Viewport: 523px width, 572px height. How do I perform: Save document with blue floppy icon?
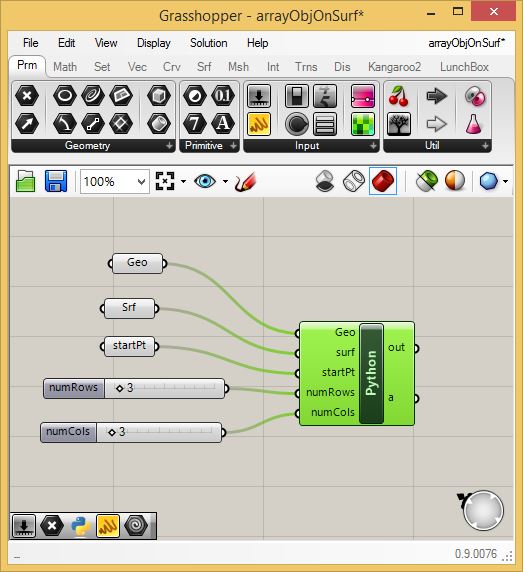tap(56, 181)
